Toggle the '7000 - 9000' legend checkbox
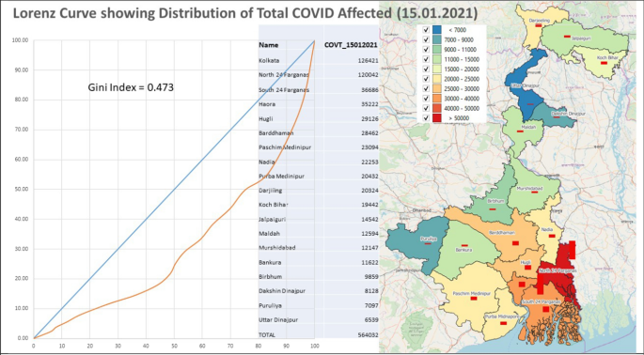The height and width of the screenshot is (355, 644). point(426,39)
